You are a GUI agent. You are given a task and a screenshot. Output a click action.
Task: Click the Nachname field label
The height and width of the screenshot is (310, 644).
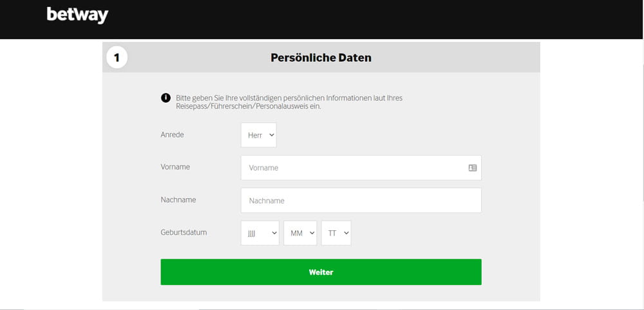click(x=178, y=199)
